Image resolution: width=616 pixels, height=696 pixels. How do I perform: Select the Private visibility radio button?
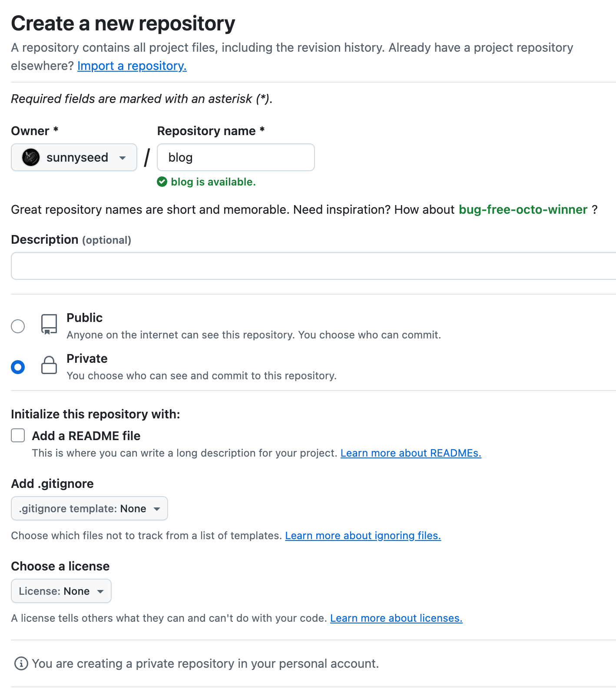(x=18, y=367)
